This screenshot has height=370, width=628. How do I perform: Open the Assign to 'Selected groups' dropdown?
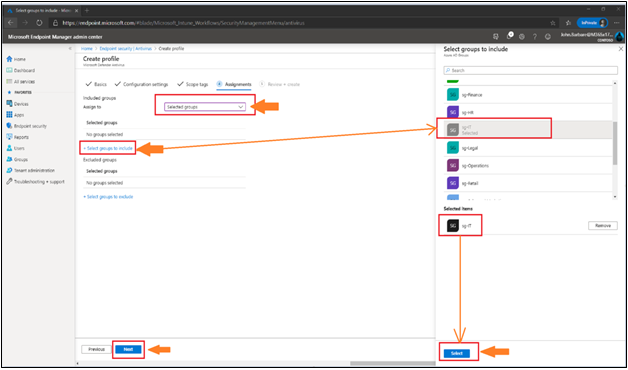pos(205,107)
